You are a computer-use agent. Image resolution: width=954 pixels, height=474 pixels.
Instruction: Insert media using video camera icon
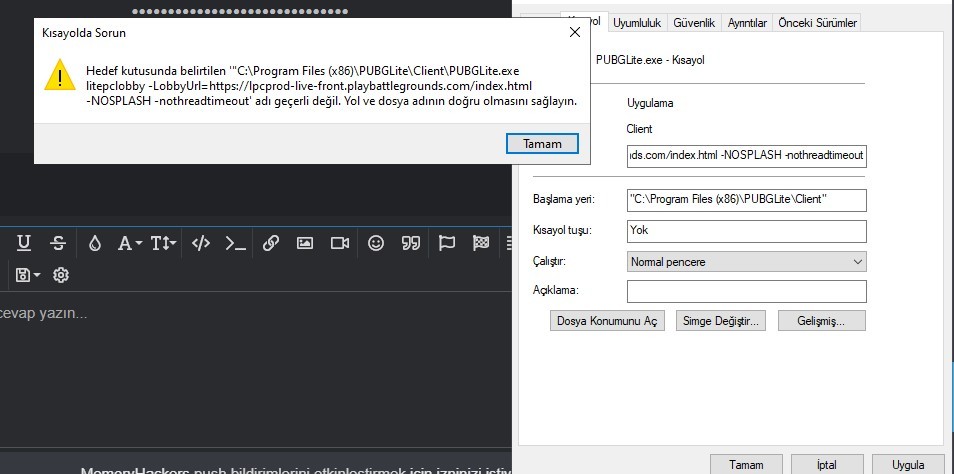click(339, 243)
